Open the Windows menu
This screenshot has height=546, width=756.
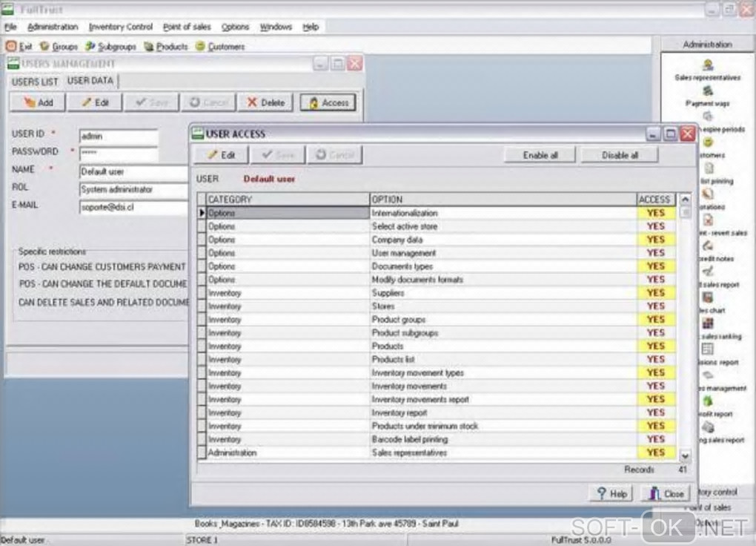pos(276,27)
